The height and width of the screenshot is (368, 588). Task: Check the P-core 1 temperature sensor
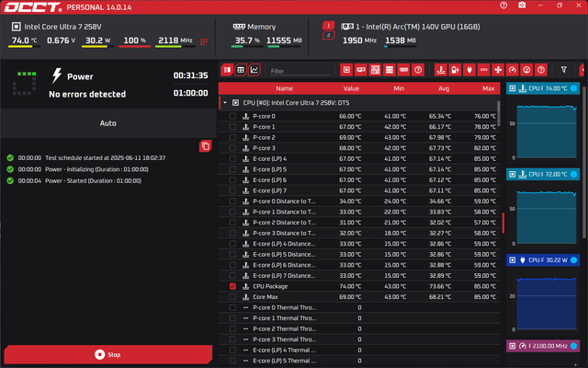[232, 127]
